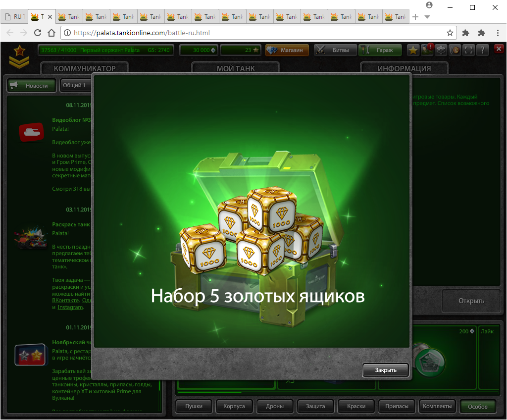This screenshot has width=507, height=420.
Task: Select the Припасы category tab
Action: (x=397, y=407)
